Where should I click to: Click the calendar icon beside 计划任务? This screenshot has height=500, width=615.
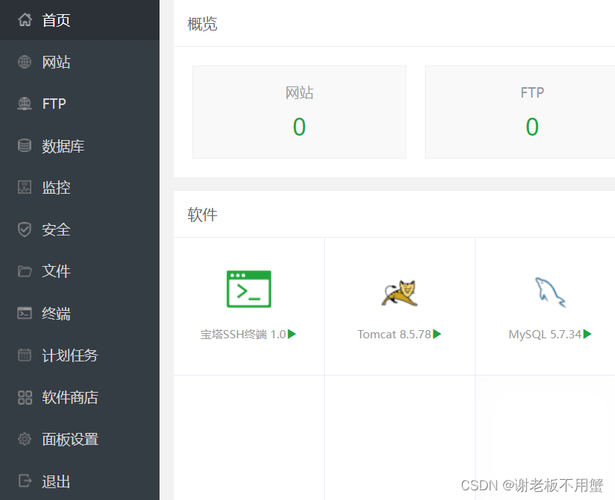tap(25, 356)
